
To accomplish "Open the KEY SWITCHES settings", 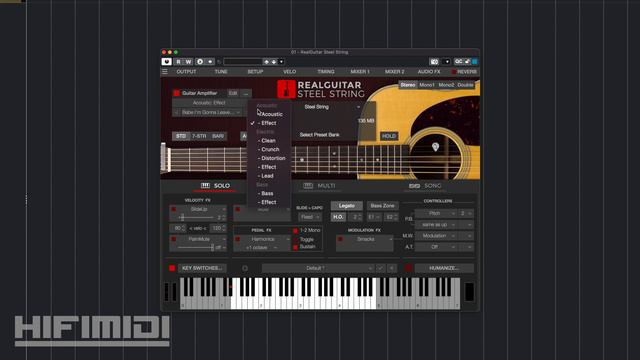I will coord(202,268).
